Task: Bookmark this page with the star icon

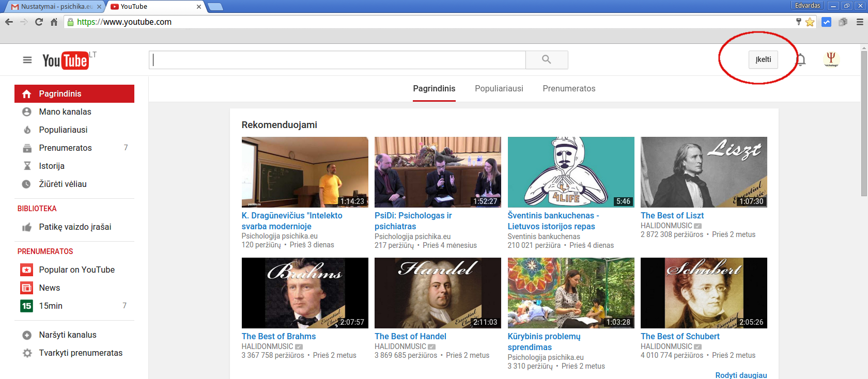Action: 810,22
